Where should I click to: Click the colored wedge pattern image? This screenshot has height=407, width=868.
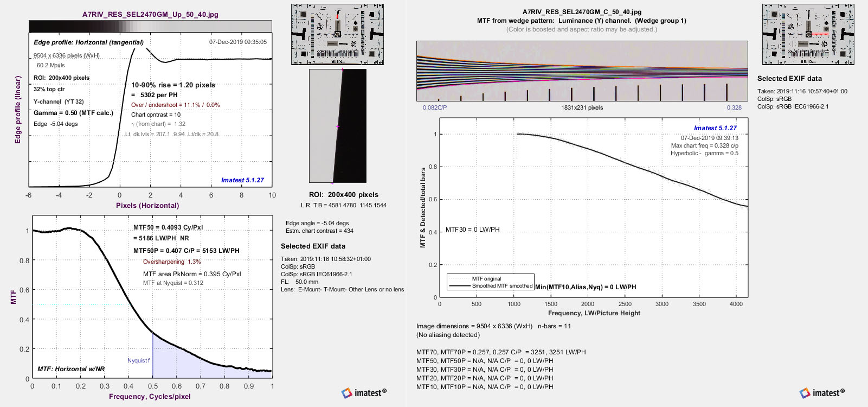pyautogui.click(x=582, y=71)
